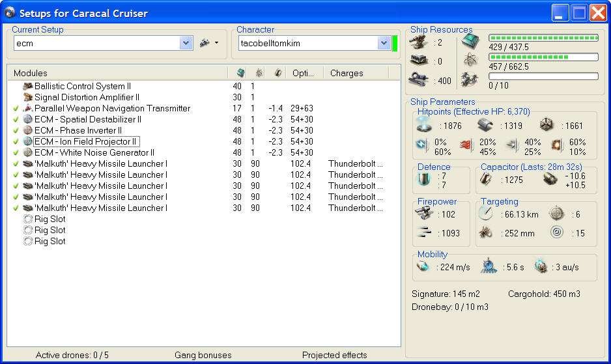Click the drone bandwidth progress bar
The image size is (611, 364).
(543, 76)
